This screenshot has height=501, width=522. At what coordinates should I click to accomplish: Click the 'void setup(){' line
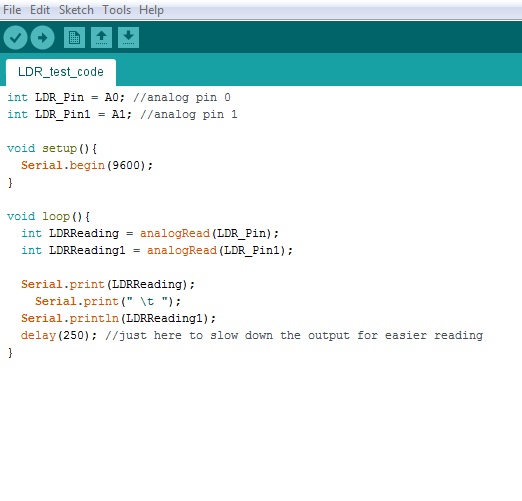coord(52,148)
